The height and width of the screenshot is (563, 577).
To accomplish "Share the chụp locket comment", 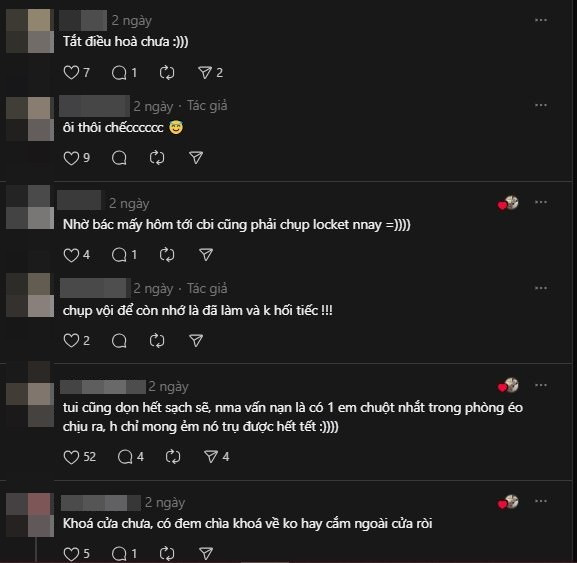I will click(x=206, y=255).
